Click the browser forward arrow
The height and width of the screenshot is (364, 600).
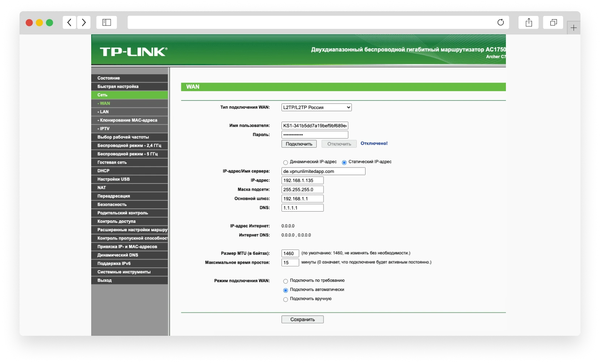(x=84, y=22)
